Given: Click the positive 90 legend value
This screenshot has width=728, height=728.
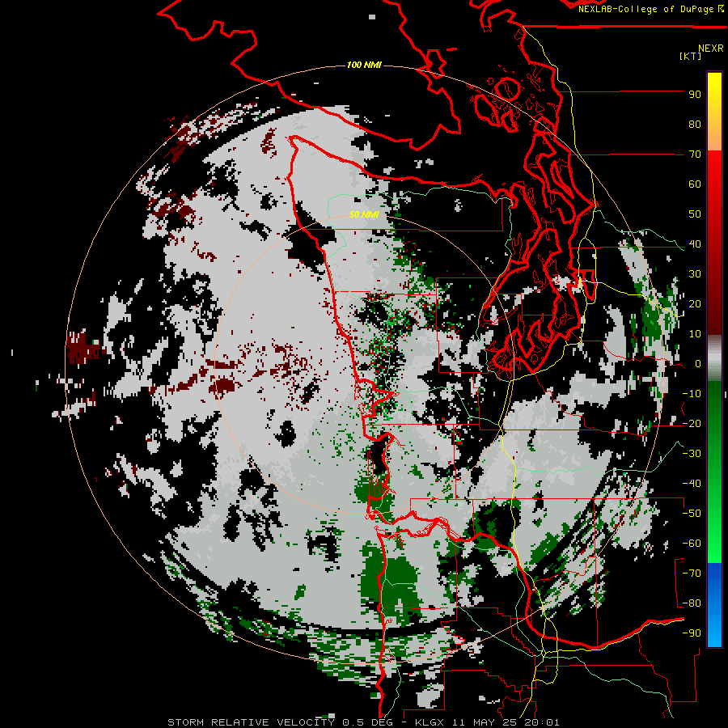Looking at the screenshot, I should coord(695,95).
